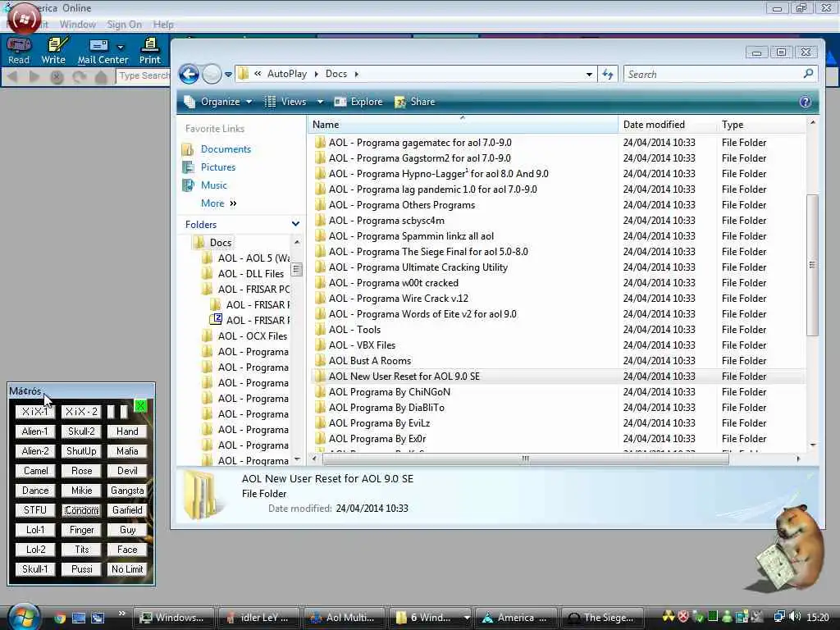Viewport: 840px width, 630px height.
Task: Open the Pictures favorite link
Action: [218, 167]
